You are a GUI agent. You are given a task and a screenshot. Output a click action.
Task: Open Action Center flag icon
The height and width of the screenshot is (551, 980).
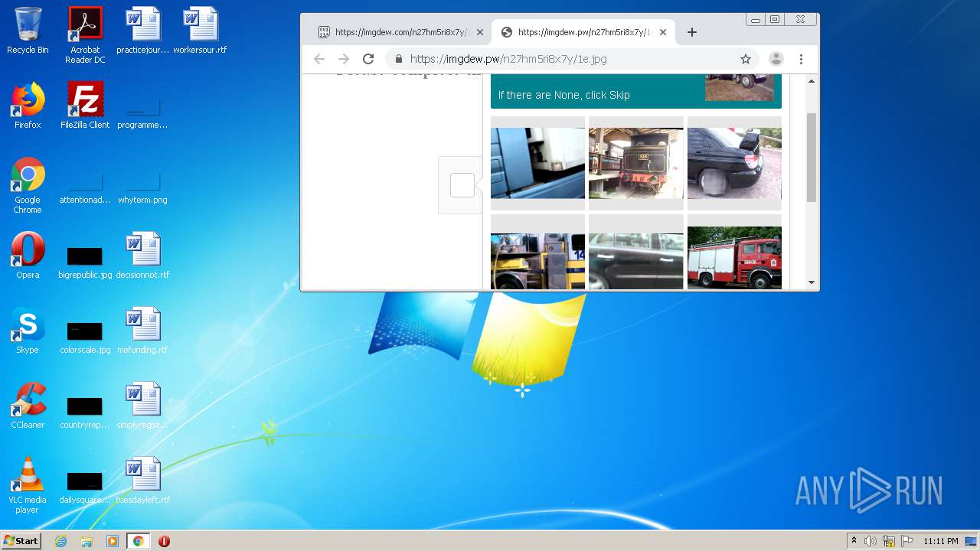(907, 541)
